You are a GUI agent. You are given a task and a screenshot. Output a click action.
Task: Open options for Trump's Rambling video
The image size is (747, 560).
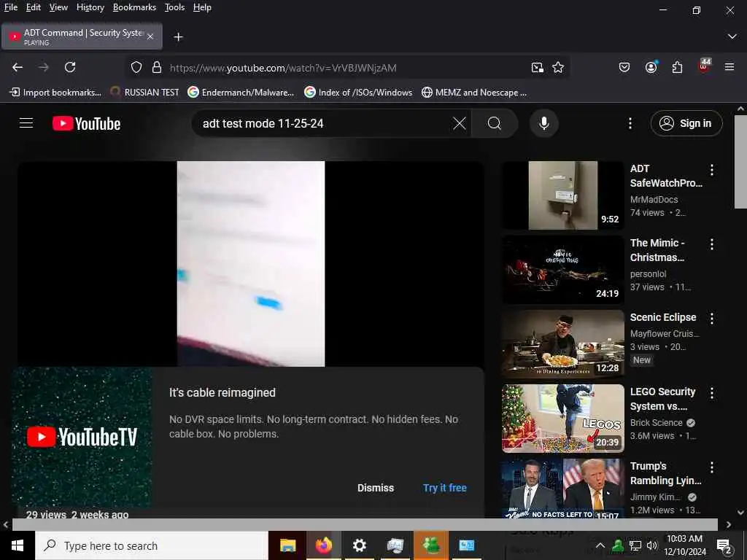712,467
